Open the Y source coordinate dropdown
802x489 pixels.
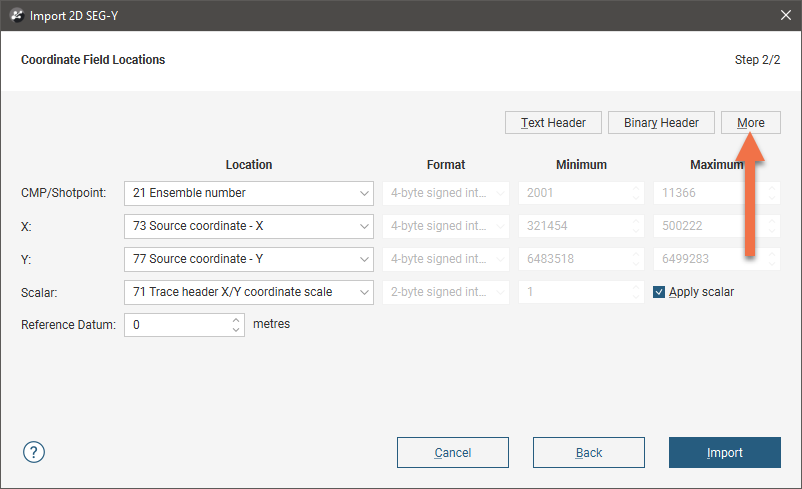tap(249, 259)
